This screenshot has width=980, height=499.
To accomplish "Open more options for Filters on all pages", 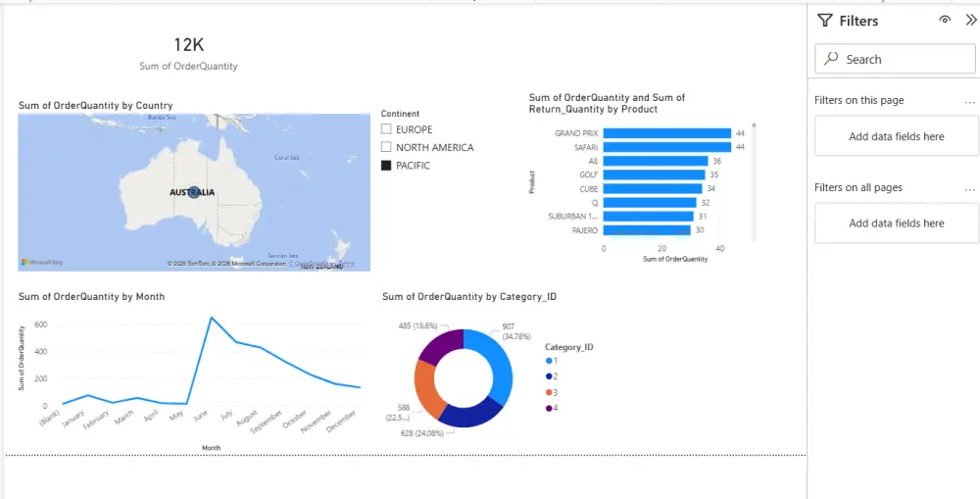I will [969, 189].
